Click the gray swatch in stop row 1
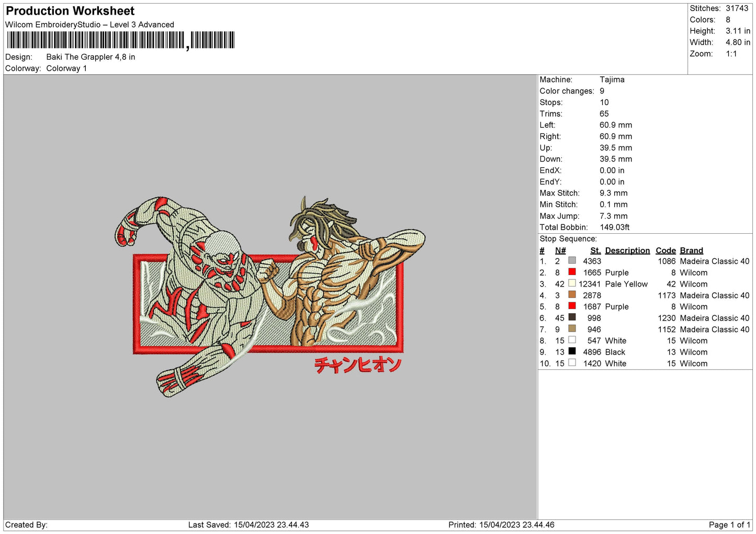The height and width of the screenshot is (534, 756). coord(572,260)
